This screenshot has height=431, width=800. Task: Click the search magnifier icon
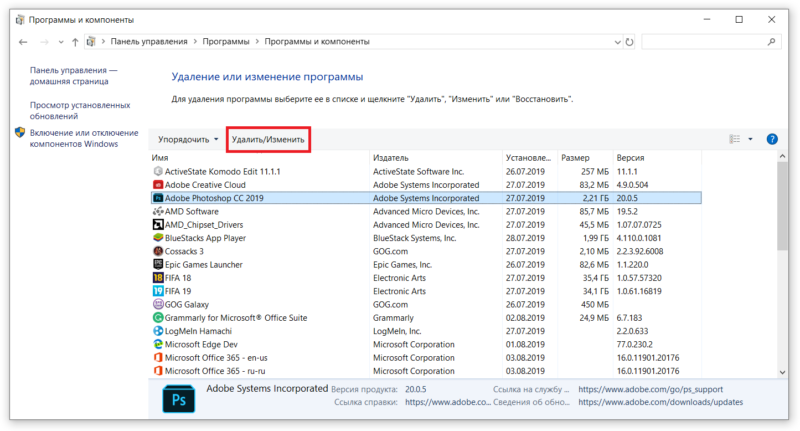(x=771, y=42)
